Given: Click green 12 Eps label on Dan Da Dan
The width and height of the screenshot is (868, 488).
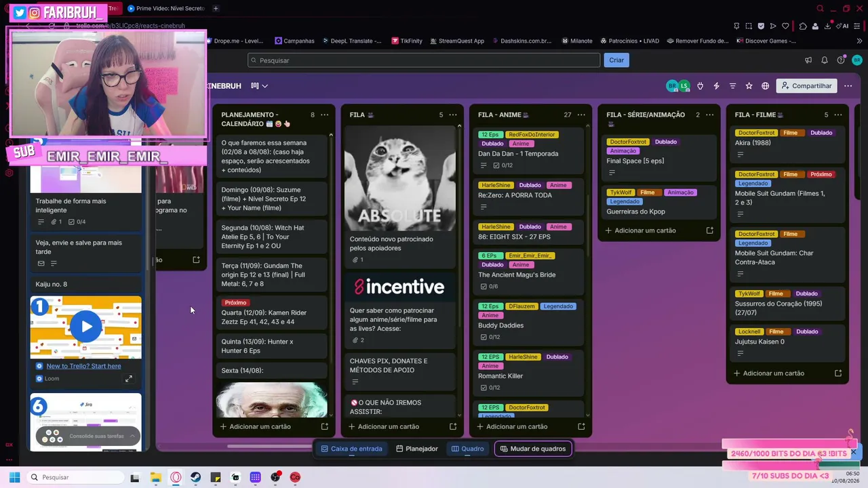Looking at the screenshot, I should point(490,134).
